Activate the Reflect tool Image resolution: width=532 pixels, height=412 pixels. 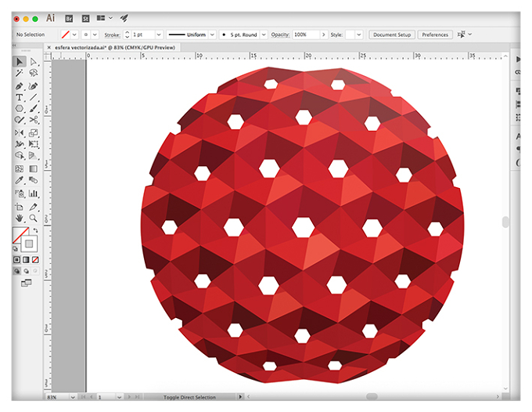[x=20, y=133]
